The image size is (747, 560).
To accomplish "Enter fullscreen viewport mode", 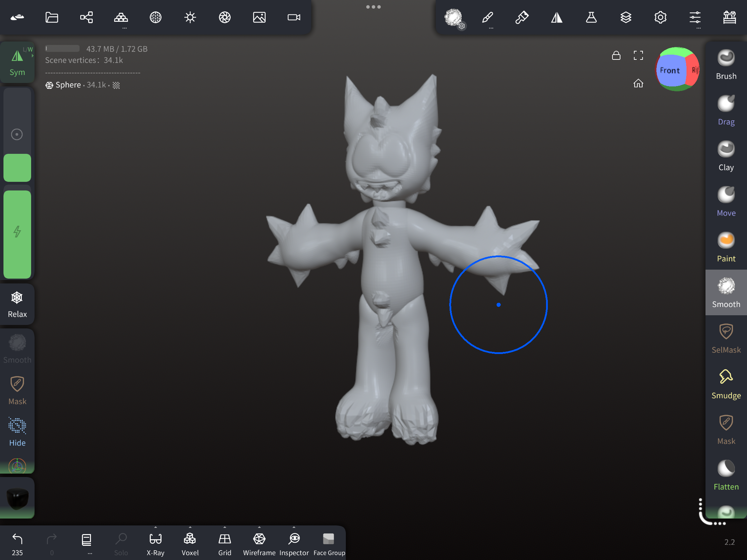I will click(638, 55).
